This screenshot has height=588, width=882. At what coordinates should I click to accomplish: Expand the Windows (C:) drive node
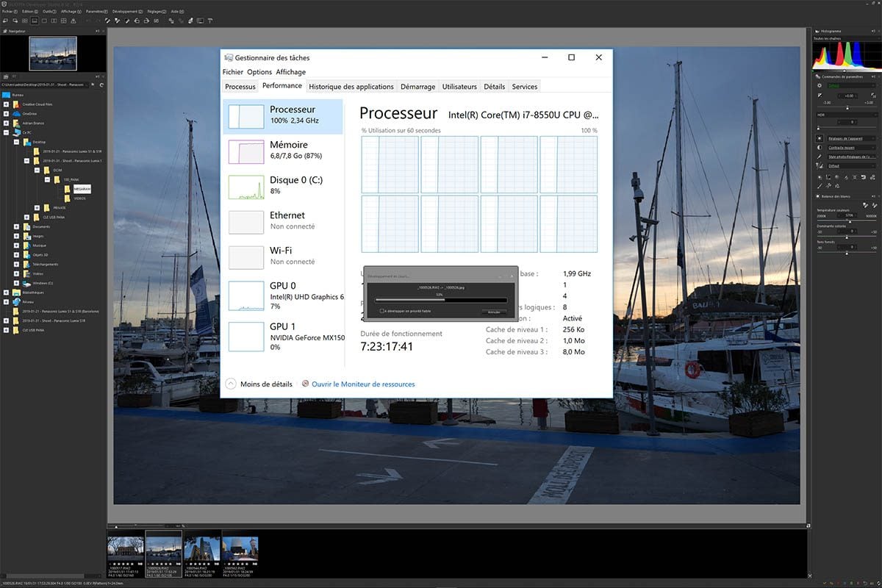16,283
